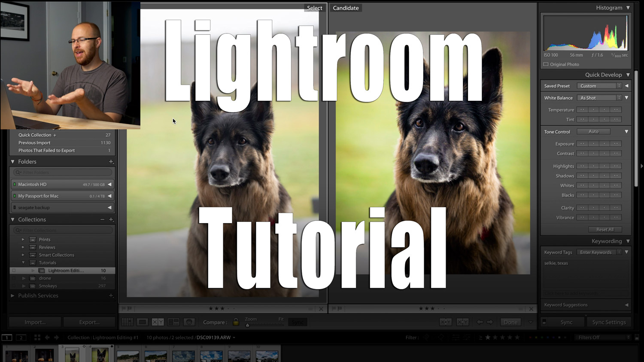Click the second monitor icon in the filmstrip bar

coord(21,338)
